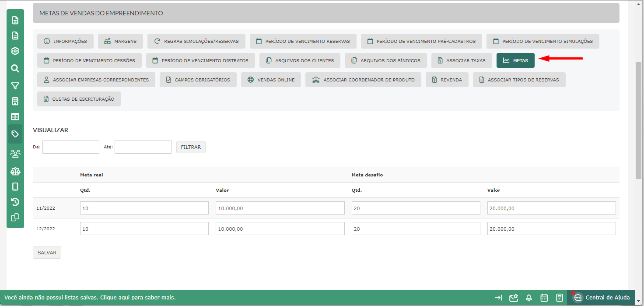
Task: Open the table grid icon in sidebar
Action: [x=15, y=117]
